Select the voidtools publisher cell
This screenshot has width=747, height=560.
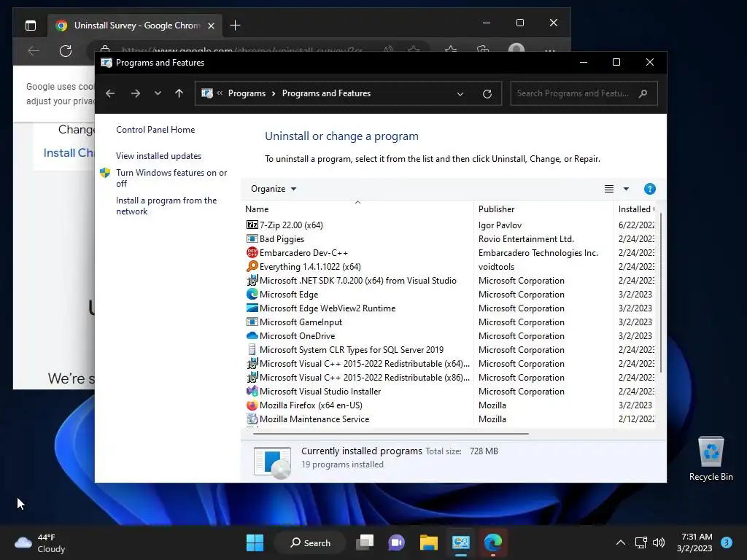[x=496, y=266]
